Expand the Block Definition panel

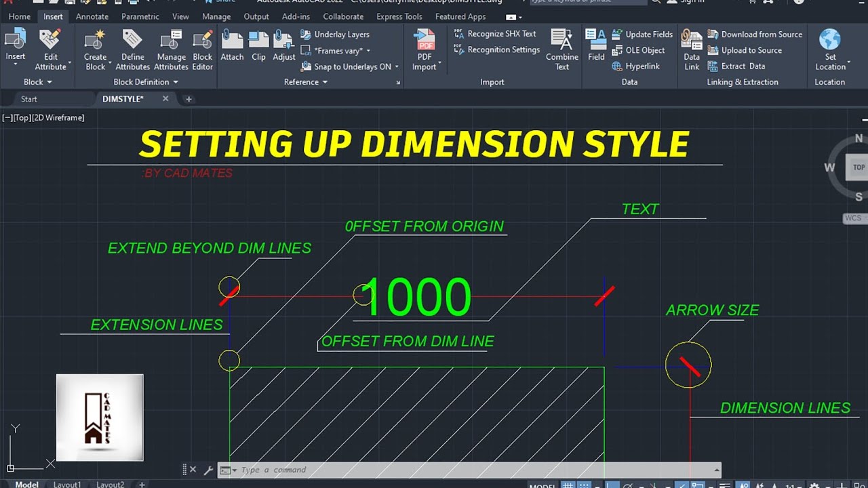(x=146, y=82)
